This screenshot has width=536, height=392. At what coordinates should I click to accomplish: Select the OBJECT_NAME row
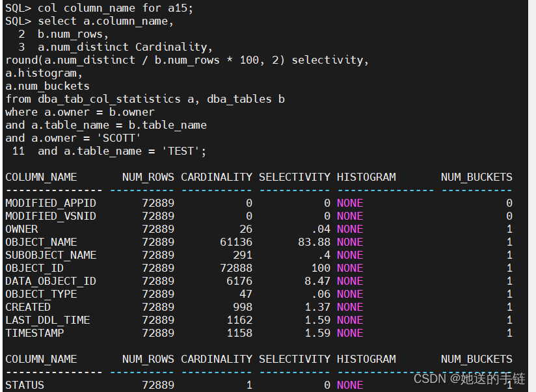41,242
